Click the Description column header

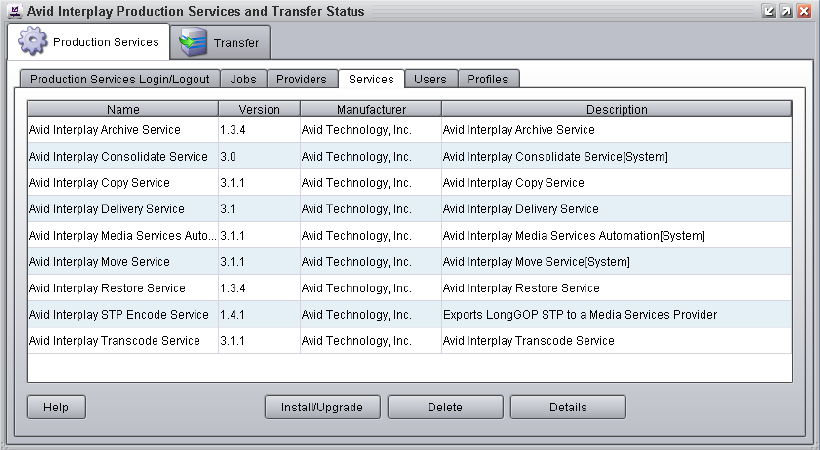(x=616, y=110)
